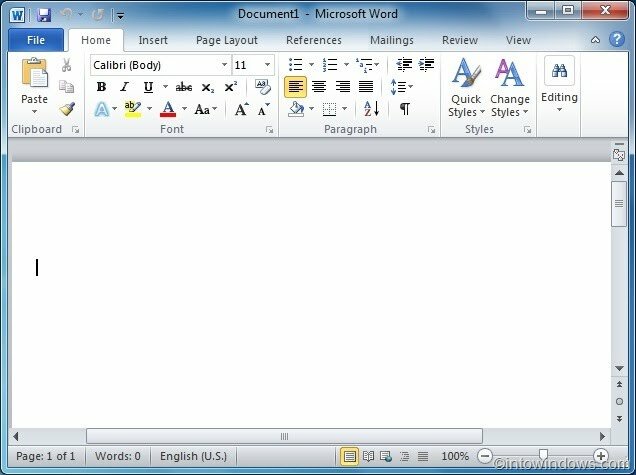The width and height of the screenshot is (636, 475).
Task: Click the Select Browse Object circle icon
Action: pyautogui.click(x=619, y=402)
